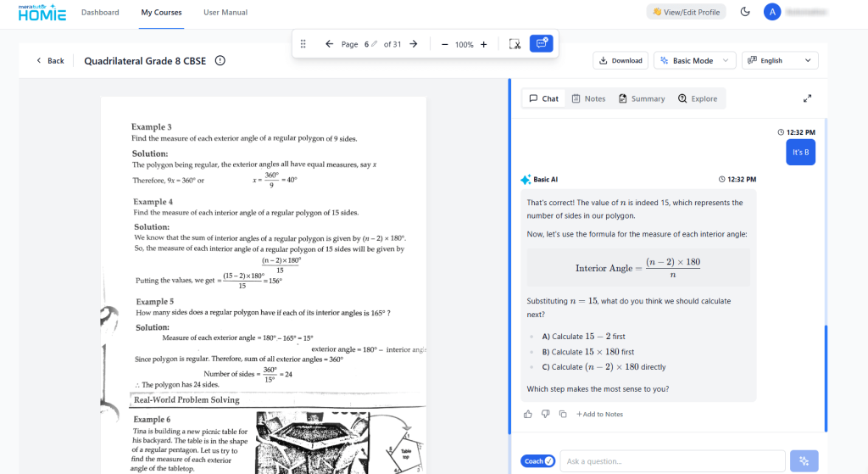This screenshot has height=474, width=868.
Task: Click option A) Calculate 15 − 2 first
Action: tap(583, 336)
